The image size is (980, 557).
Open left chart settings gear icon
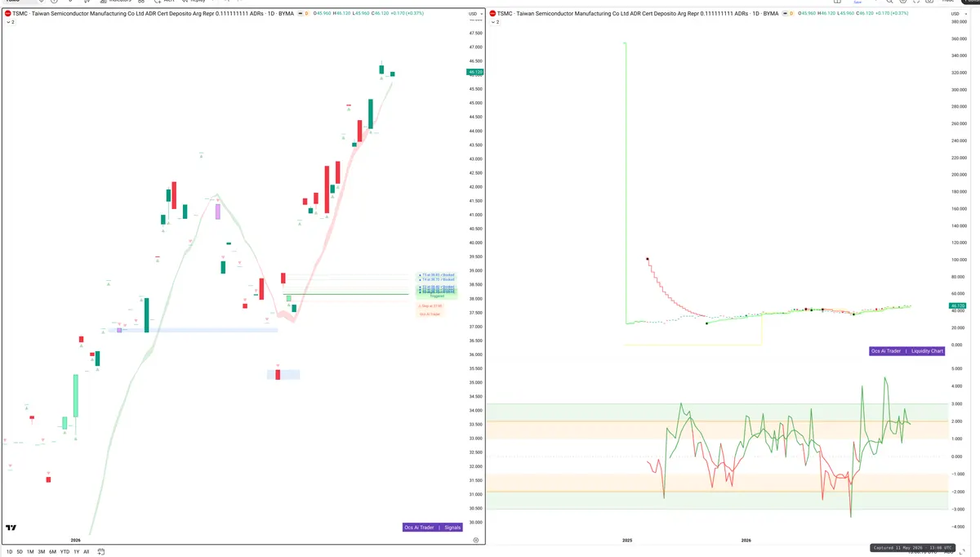476,540
